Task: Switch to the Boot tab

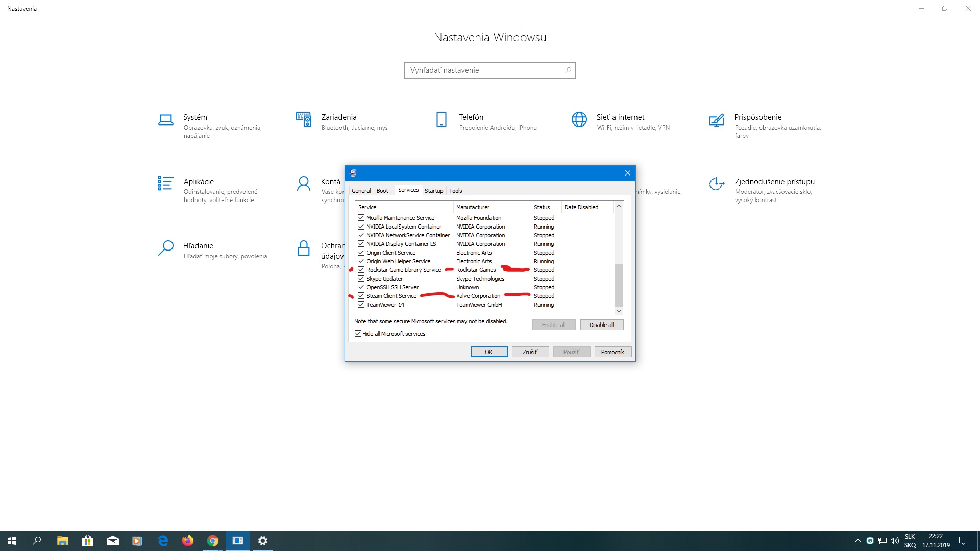Action: point(382,191)
